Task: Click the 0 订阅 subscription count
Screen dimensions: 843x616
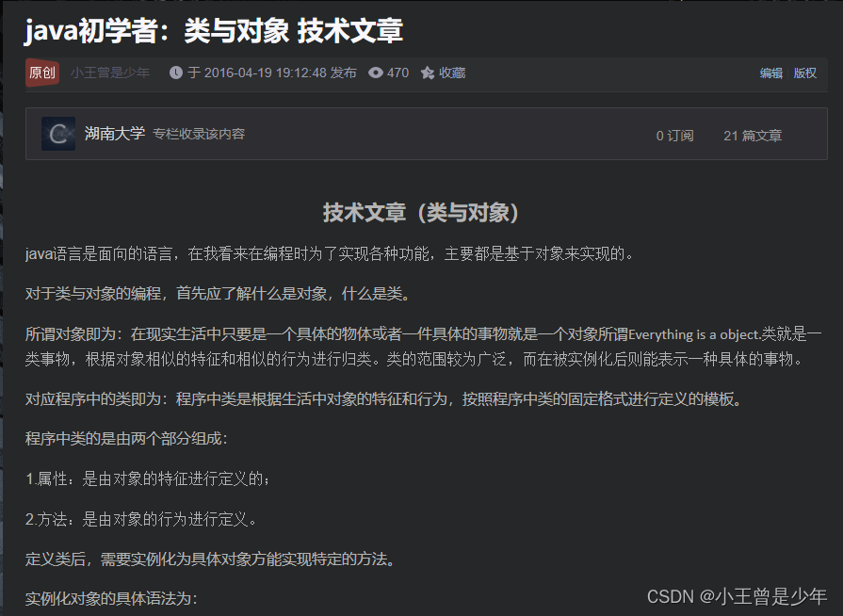Action: (x=674, y=136)
